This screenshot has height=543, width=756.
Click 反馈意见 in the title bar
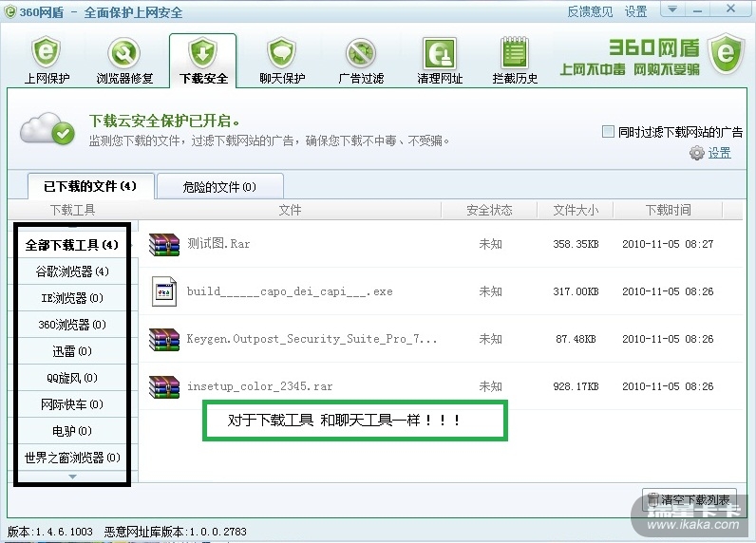[590, 11]
